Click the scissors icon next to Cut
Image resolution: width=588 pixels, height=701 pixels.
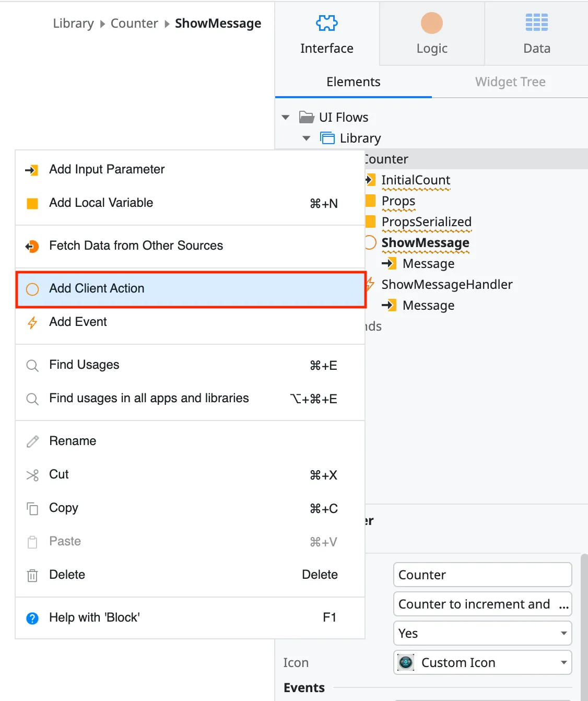coord(32,475)
